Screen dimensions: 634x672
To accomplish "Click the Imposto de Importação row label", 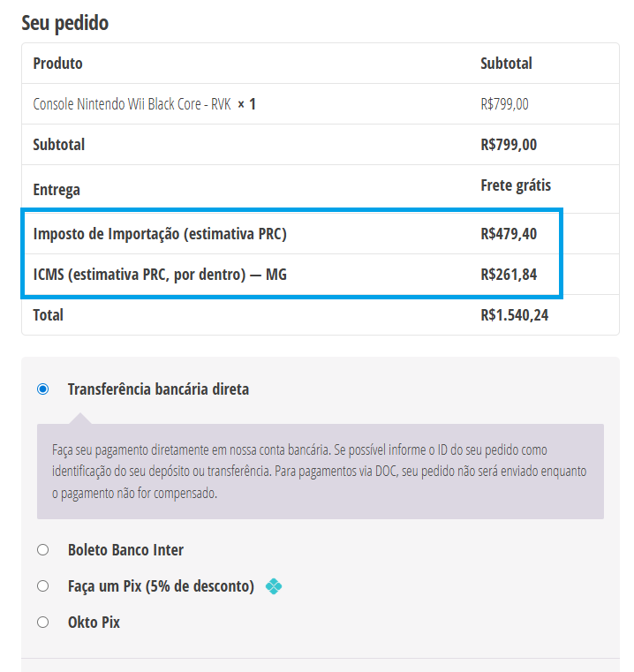I will (160, 234).
